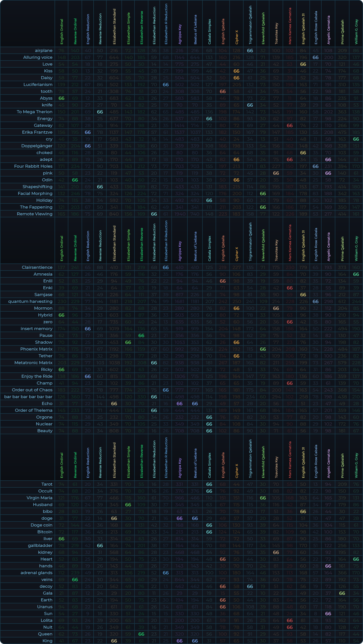Click the 'Doppelgänger' word in the table
The height and width of the screenshot is (644, 363).
pyautogui.click(x=37, y=146)
